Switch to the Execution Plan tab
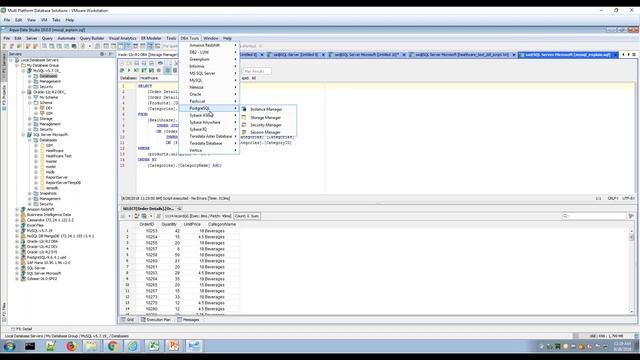The image size is (640, 360). pos(156,320)
